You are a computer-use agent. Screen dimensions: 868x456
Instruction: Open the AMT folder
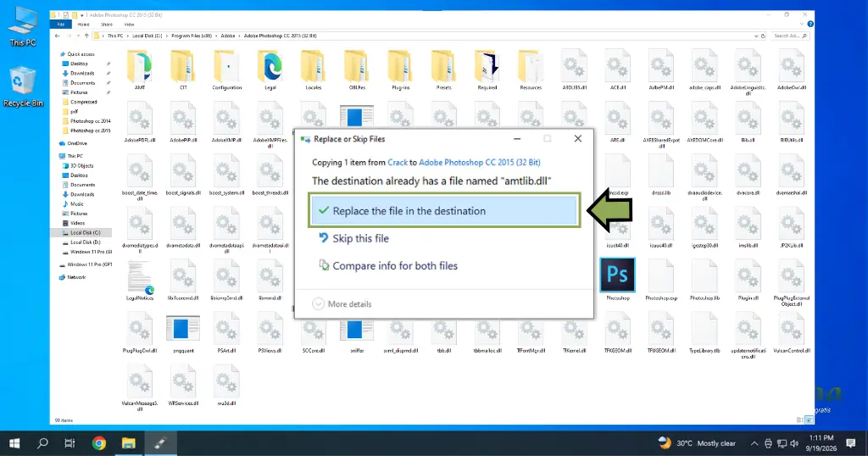coord(140,70)
